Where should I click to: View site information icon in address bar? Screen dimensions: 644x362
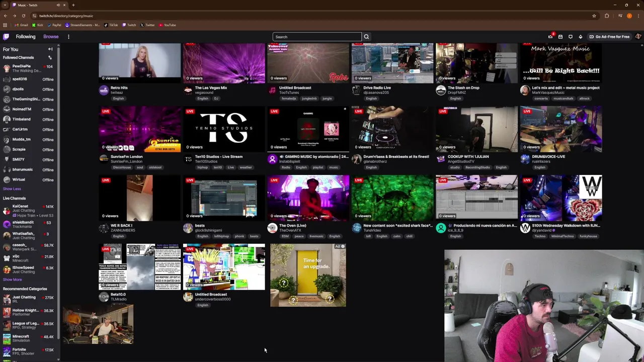coord(34,16)
